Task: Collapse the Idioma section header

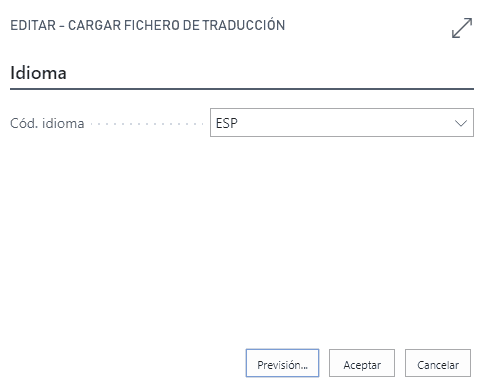Action: (38, 73)
